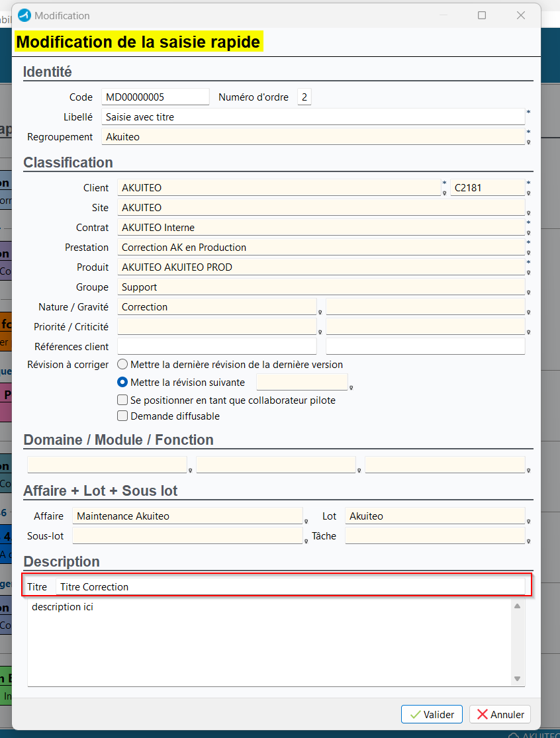Open the Client AKUITEO combo field
This screenshot has width=560, height=738.
tap(279, 187)
